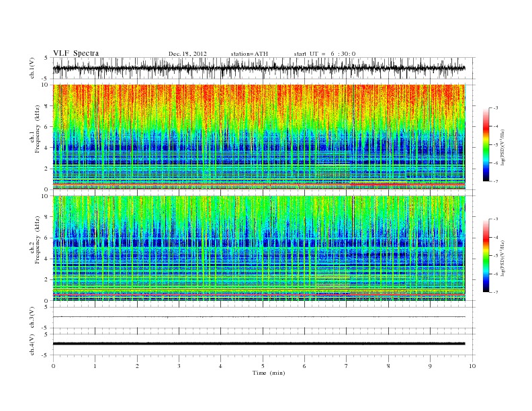Click the time axis tick label '0'
The image size is (532, 411).
[x=53, y=366]
